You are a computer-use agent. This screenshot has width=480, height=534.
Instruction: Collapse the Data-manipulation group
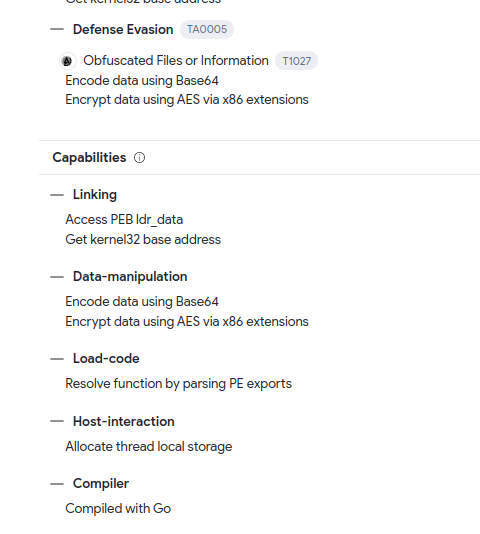[57, 277]
